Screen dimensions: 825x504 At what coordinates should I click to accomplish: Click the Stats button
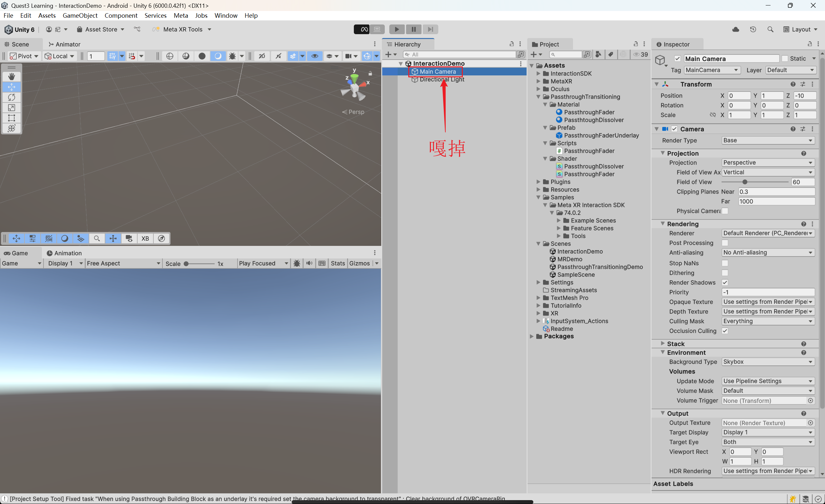(337, 263)
